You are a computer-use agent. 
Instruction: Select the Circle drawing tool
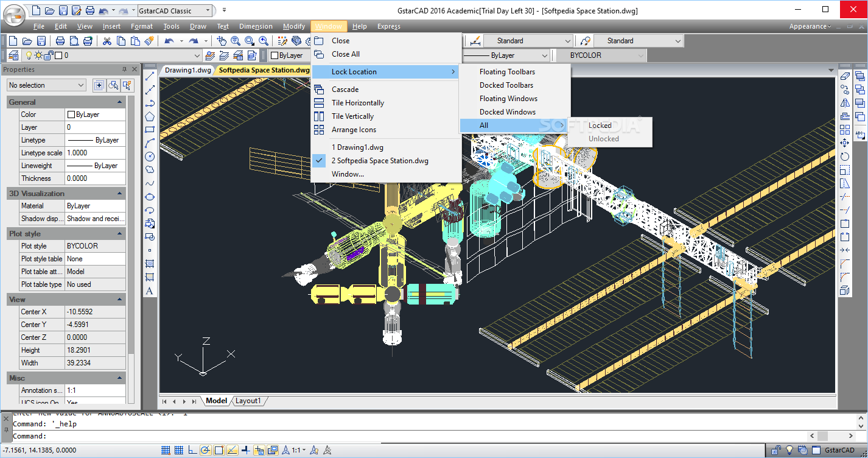click(x=150, y=157)
